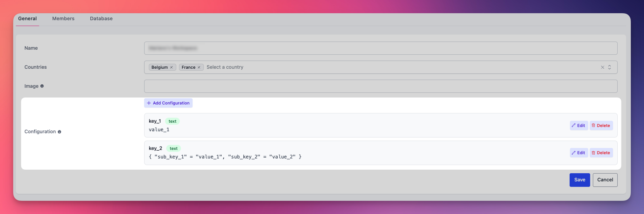Clear all selected countries

pyautogui.click(x=602, y=68)
